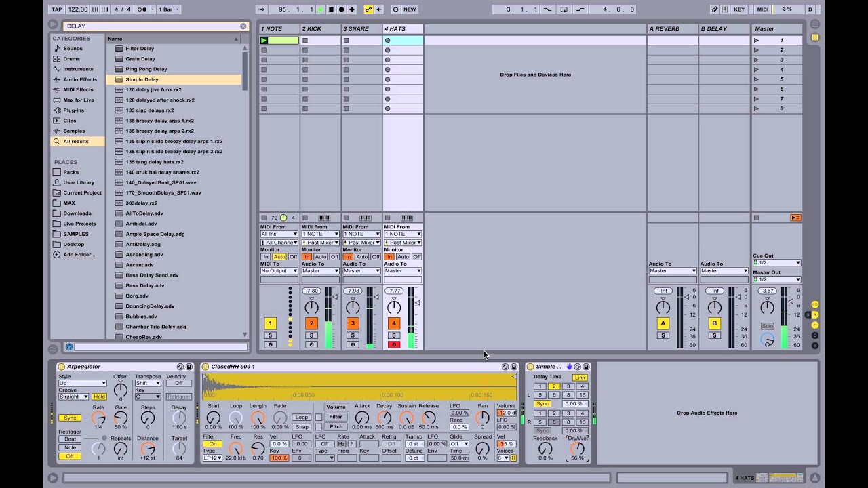Click the transport Record button

tap(341, 9)
